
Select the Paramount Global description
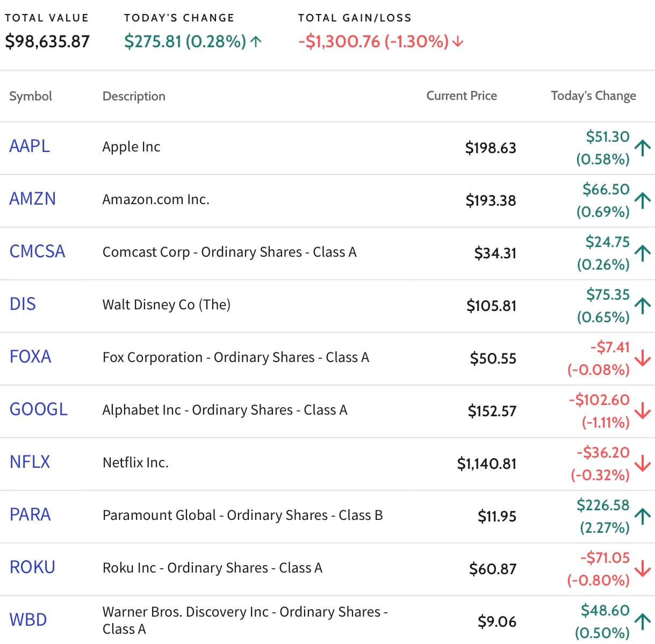(243, 515)
